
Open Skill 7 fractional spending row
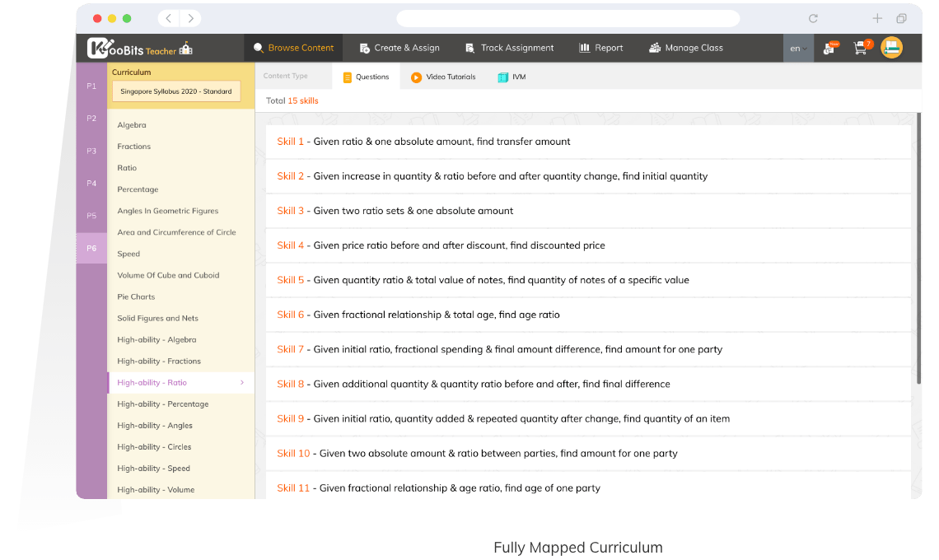point(588,350)
